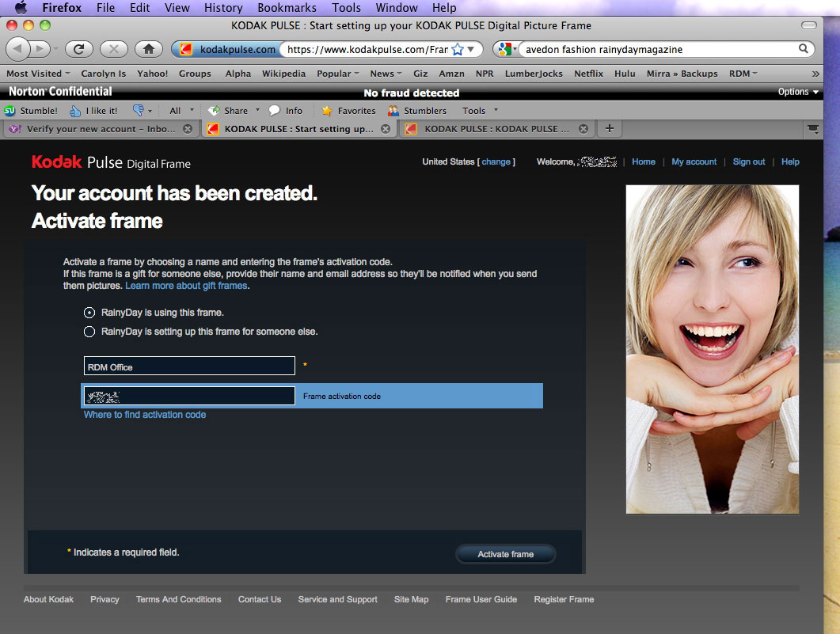Viewport: 840px width, 634px height.
Task: Open the Bookmarks menu
Action: pyautogui.click(x=287, y=7)
